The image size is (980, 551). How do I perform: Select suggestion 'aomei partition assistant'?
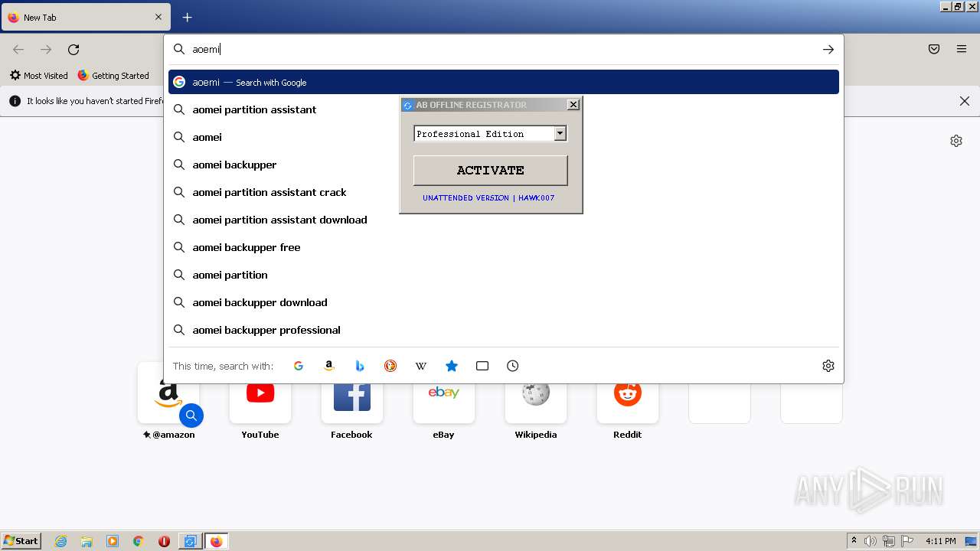(x=504, y=109)
